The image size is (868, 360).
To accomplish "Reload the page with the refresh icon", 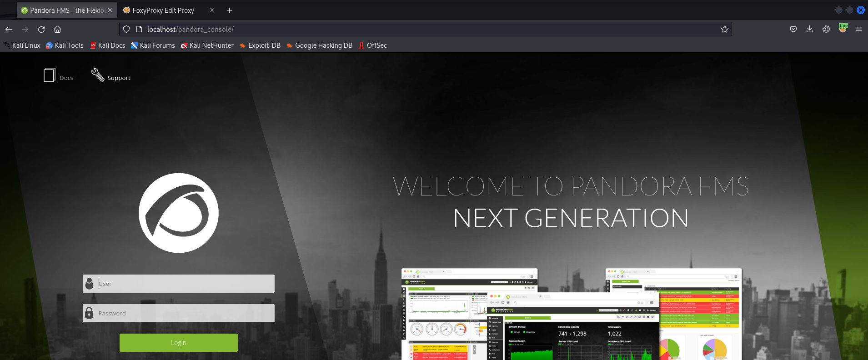I will pyautogui.click(x=41, y=29).
